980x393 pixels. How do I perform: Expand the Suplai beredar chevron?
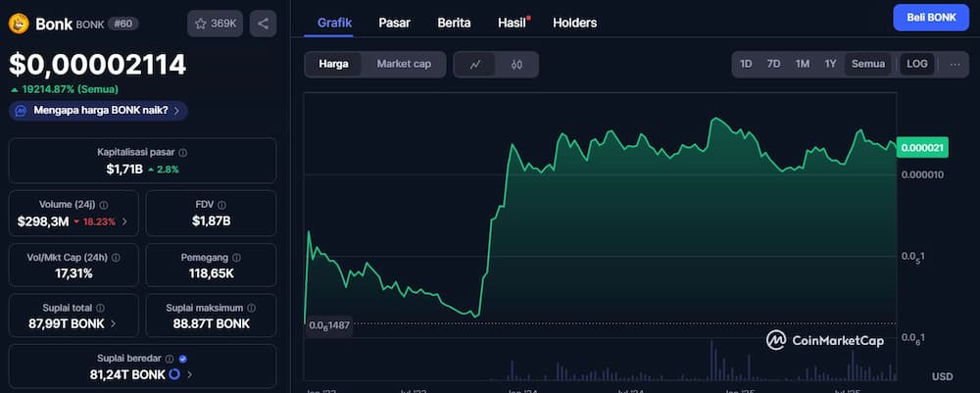tap(189, 375)
